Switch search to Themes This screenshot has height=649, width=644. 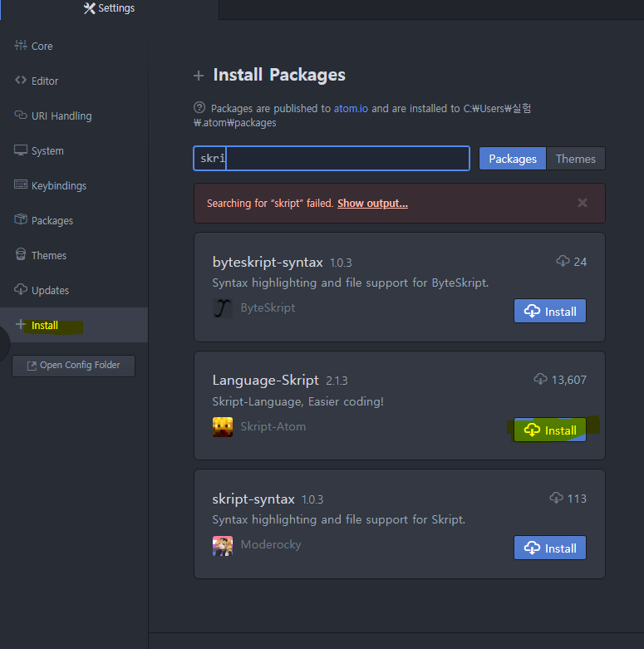click(575, 159)
